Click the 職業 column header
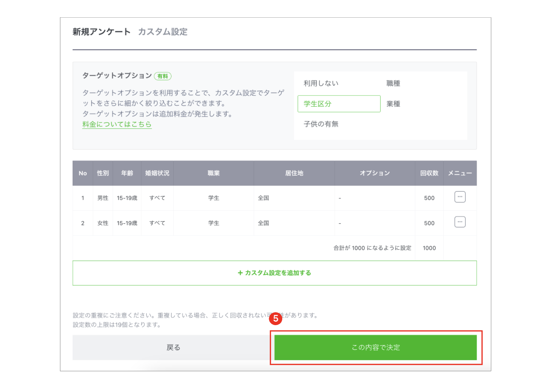This screenshot has height=392, width=556. pos(213,173)
